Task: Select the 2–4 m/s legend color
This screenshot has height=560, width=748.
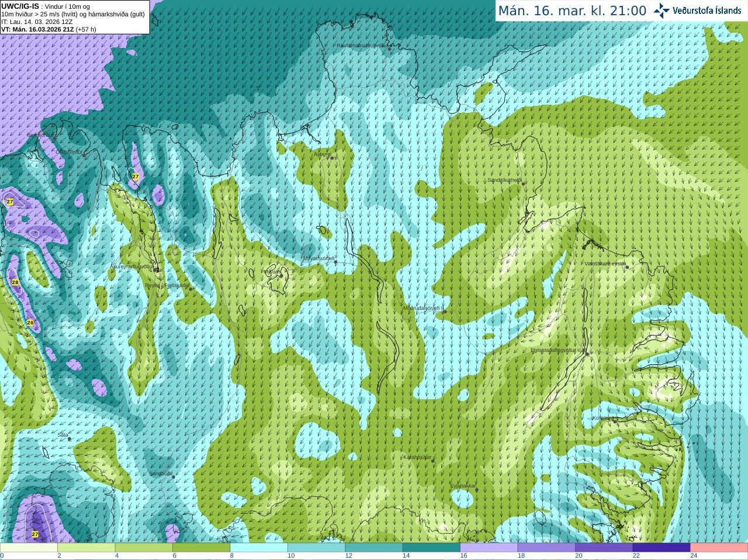Action: [86, 547]
